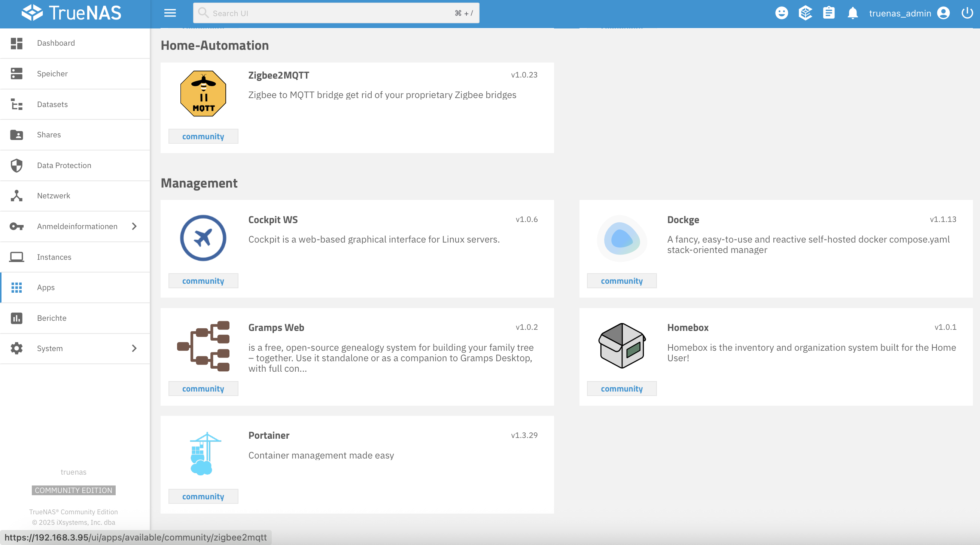
Task: Click the Berichte chart icon
Action: (x=16, y=318)
